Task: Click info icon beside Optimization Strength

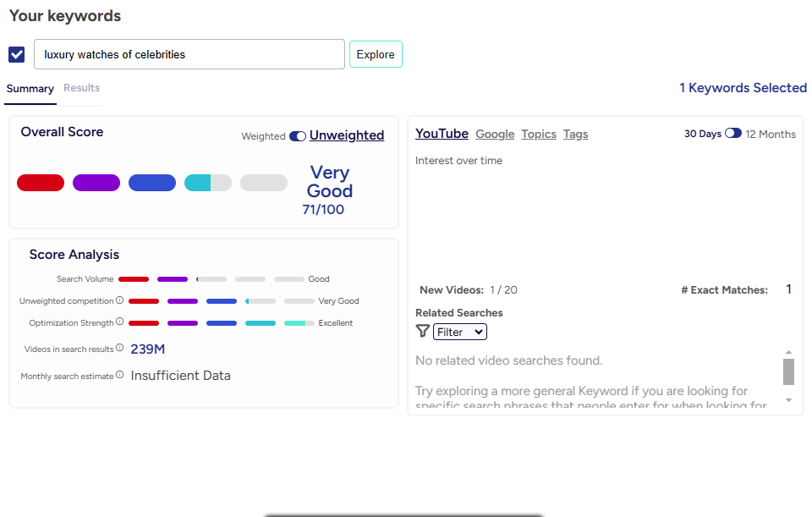Action: (x=120, y=322)
